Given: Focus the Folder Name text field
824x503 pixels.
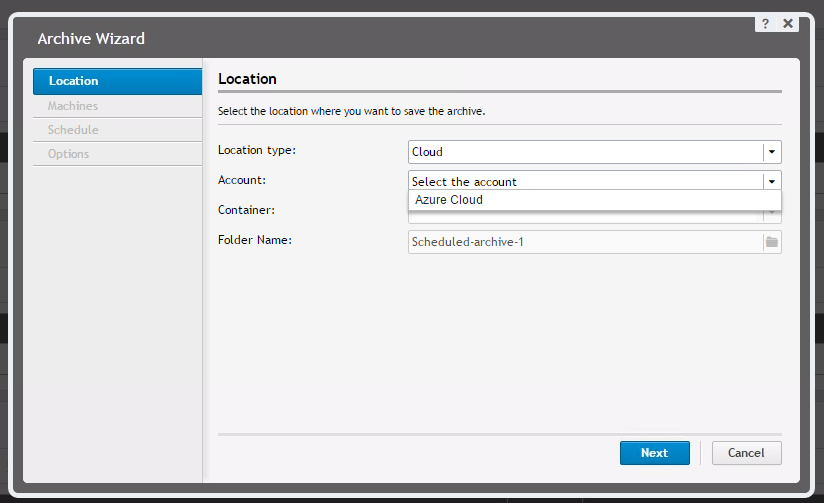Looking at the screenshot, I should tap(585, 242).
